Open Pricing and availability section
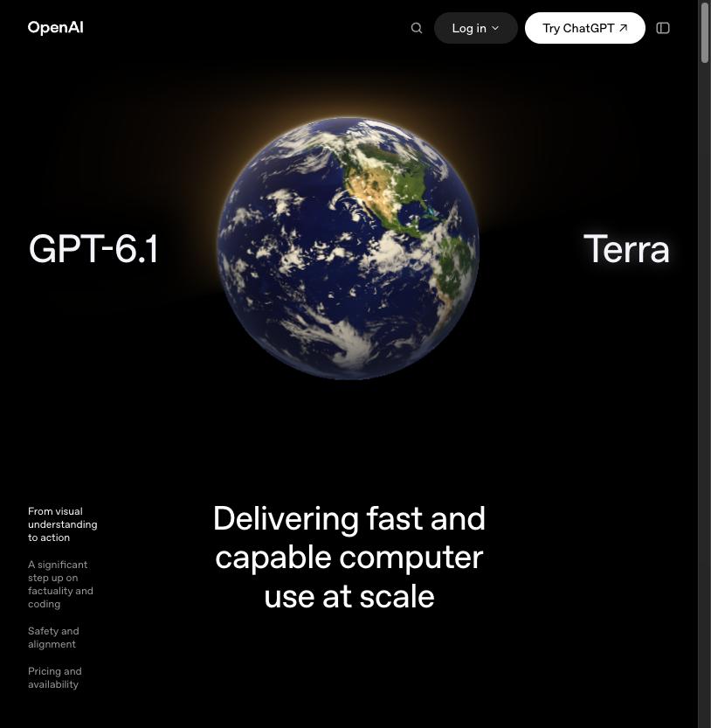This screenshot has height=728, width=711. [x=55, y=677]
